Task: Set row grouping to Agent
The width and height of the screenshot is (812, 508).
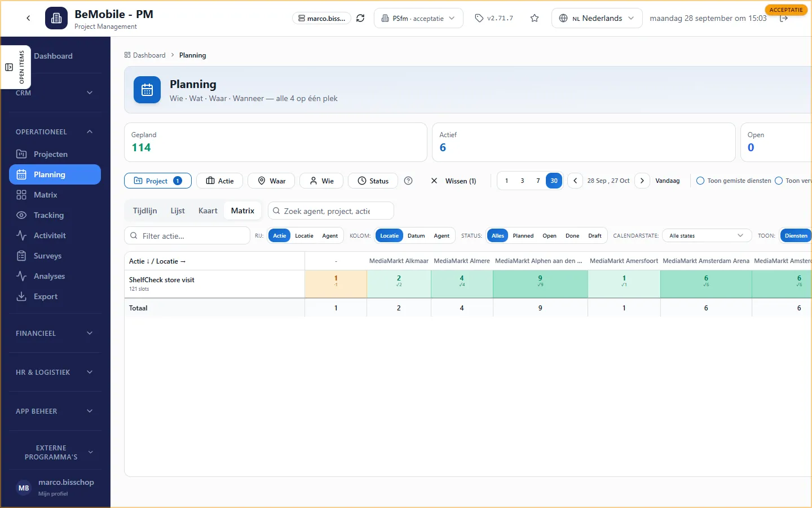Action: pyautogui.click(x=330, y=235)
